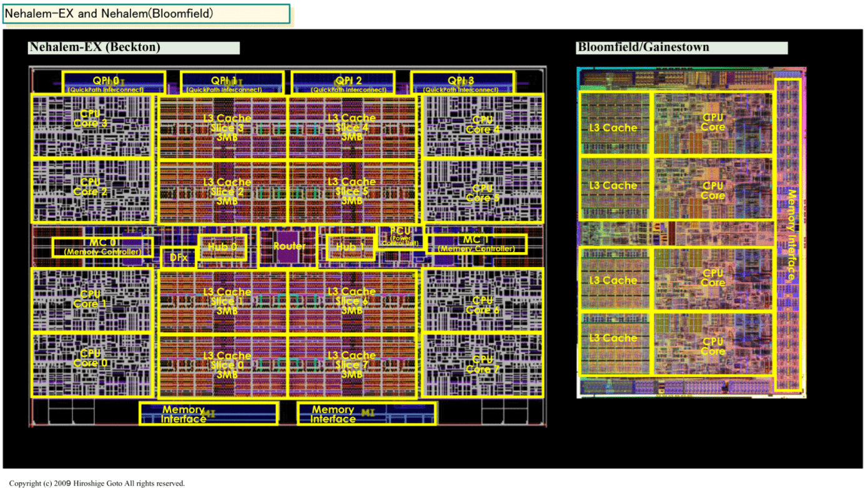Screen dimensions: 868x488
Task: Click the QPI 0 block
Action: coord(114,82)
